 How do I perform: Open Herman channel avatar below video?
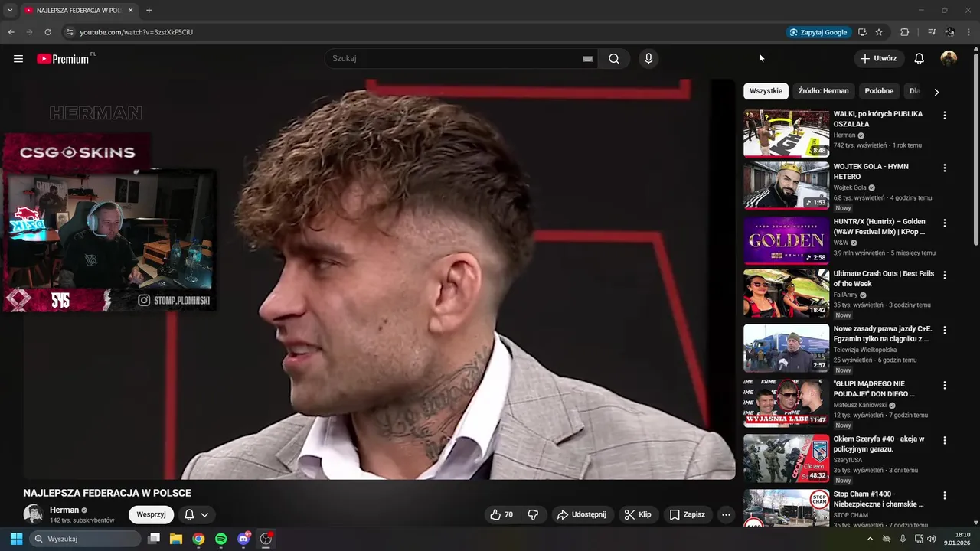click(33, 514)
